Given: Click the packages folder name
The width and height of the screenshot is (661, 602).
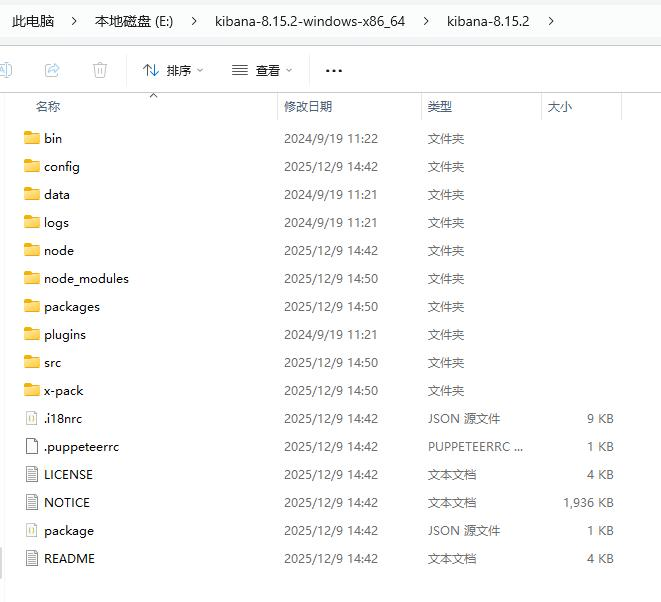Looking at the screenshot, I should [72, 307].
